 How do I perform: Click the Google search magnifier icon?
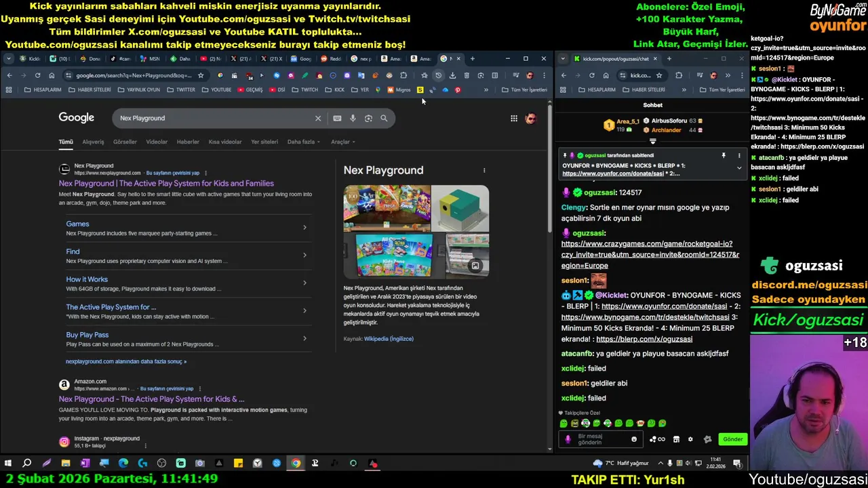pyautogui.click(x=384, y=118)
